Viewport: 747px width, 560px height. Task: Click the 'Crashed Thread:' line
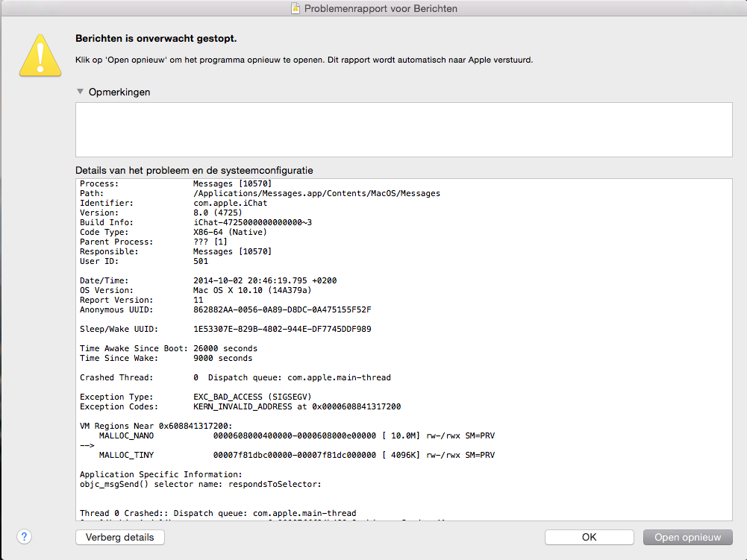(x=235, y=377)
